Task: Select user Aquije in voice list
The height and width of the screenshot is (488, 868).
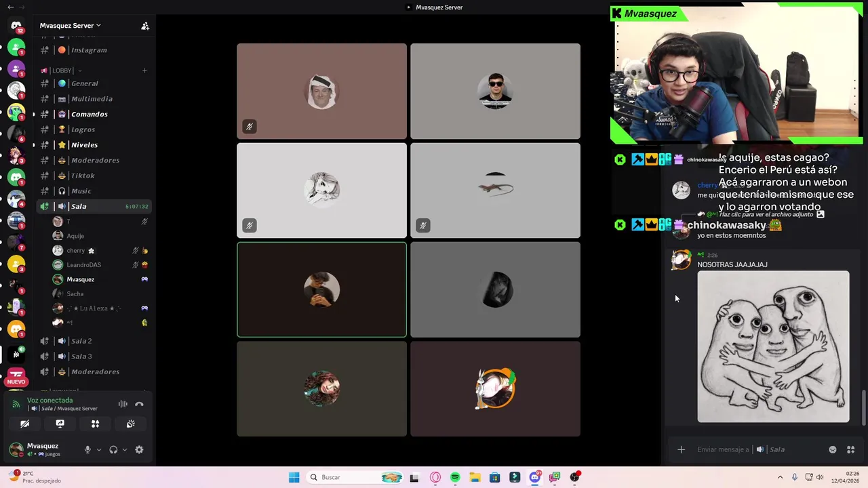Action: (100, 236)
